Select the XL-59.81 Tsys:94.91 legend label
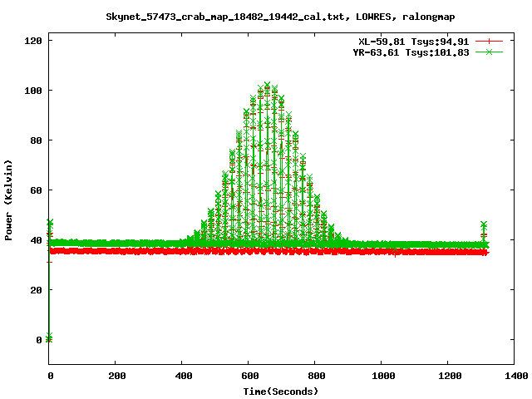Screen dimensions: 532x399 (x=414, y=42)
